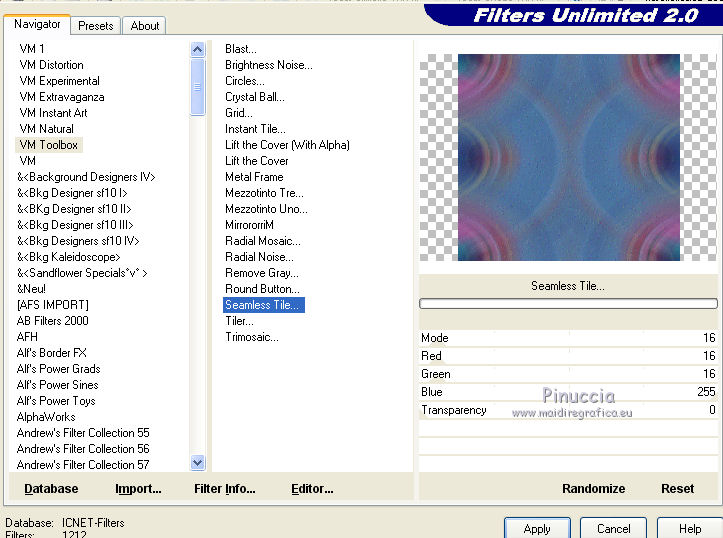Select AB Filters 2000 category
Screen dimensions: 723x538
click(53, 321)
